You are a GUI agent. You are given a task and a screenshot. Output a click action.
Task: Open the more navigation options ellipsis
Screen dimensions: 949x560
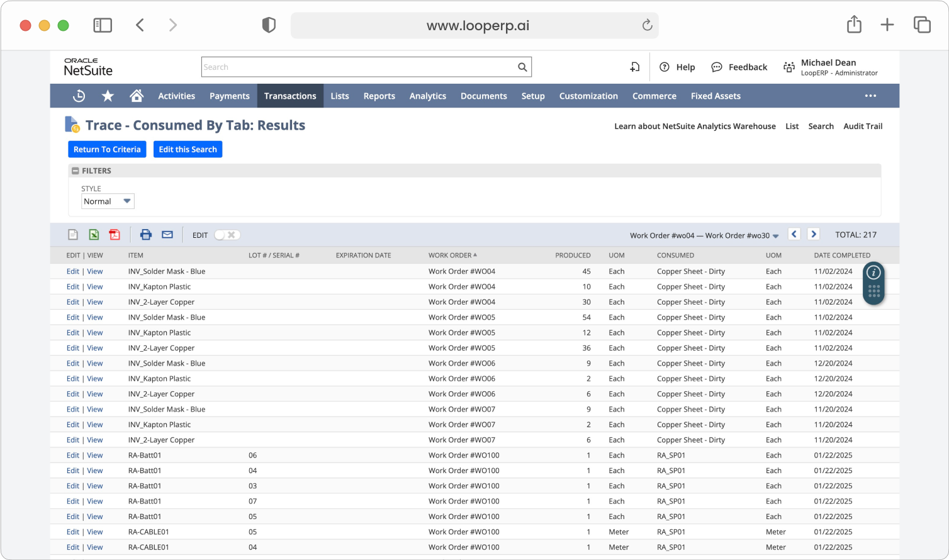[871, 96]
